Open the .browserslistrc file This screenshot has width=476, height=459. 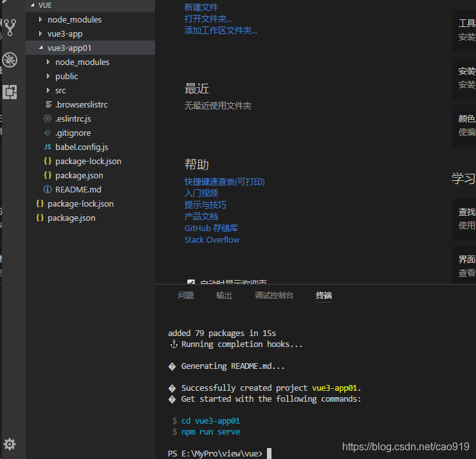coord(90,104)
